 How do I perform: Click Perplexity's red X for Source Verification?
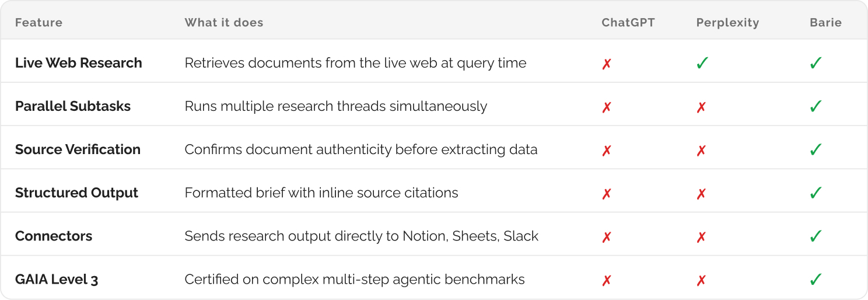[701, 150]
